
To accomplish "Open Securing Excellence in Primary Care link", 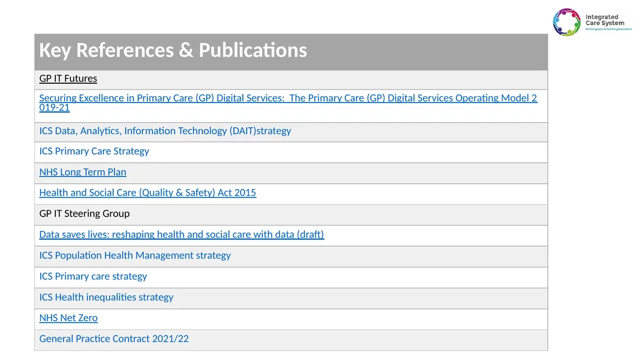I will pos(288,103).
